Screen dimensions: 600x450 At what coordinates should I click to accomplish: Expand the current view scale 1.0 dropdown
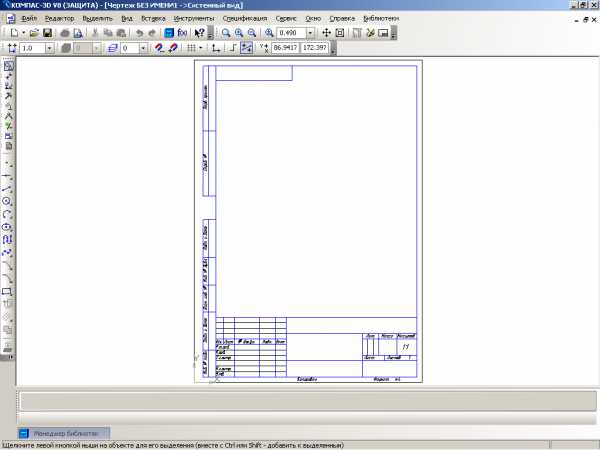[x=49, y=48]
